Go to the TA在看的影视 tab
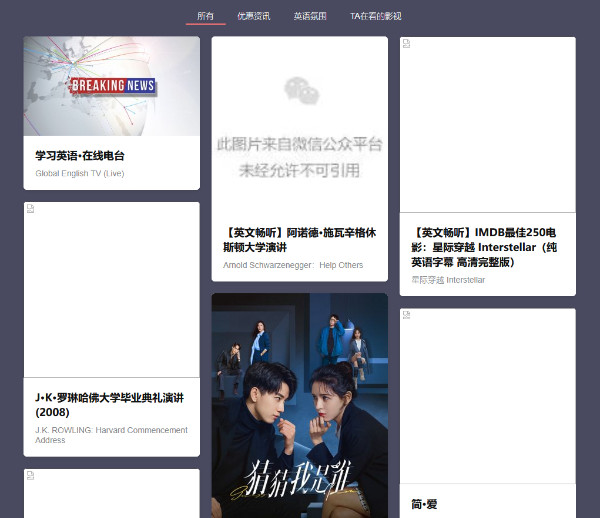This screenshot has height=518, width=600. [x=375, y=16]
